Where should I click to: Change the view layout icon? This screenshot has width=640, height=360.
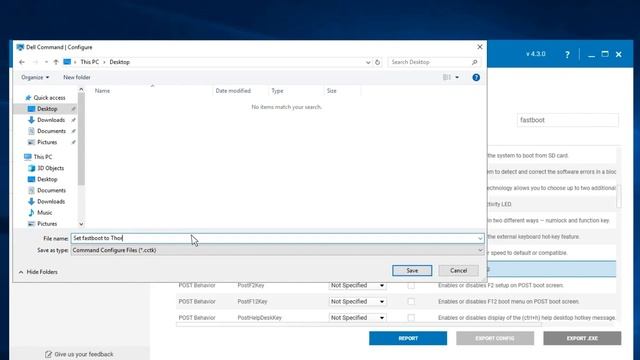click(x=447, y=77)
